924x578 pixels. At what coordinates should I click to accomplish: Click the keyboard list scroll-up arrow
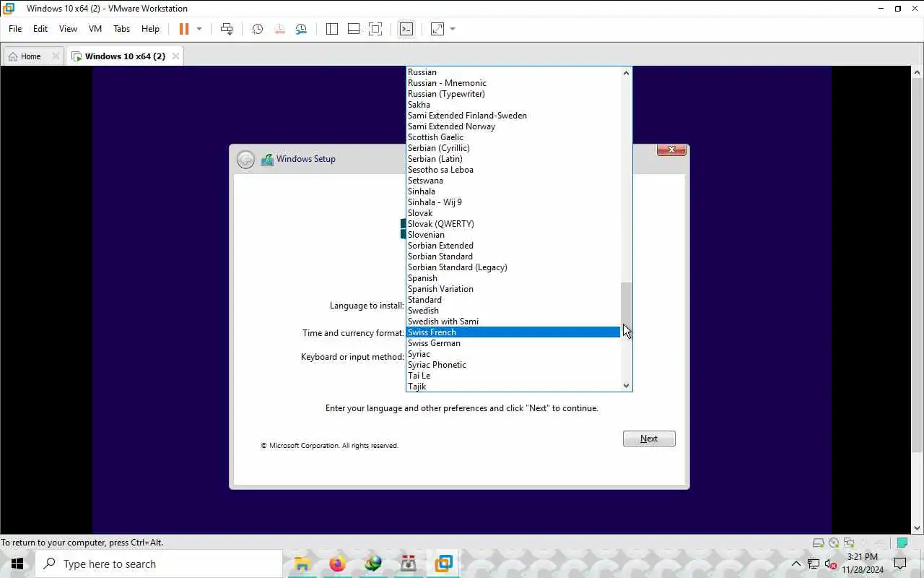coord(626,72)
